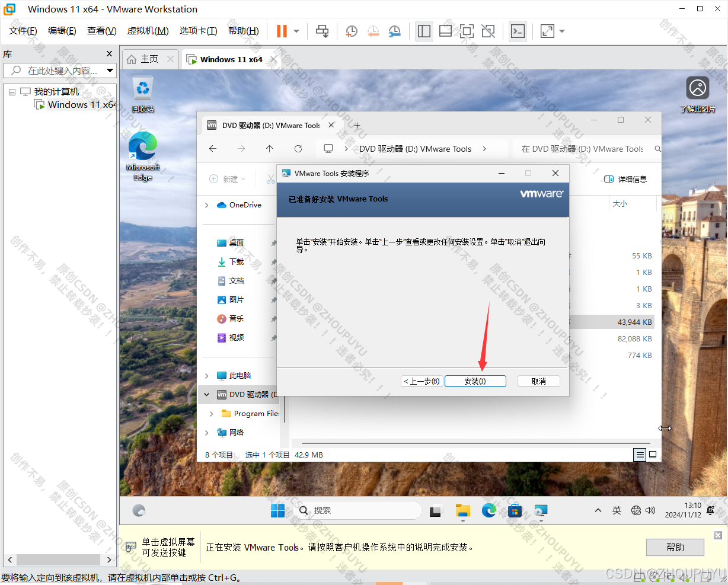
Task: Click the 帮助 button in the yellow bar
Action: click(x=675, y=547)
